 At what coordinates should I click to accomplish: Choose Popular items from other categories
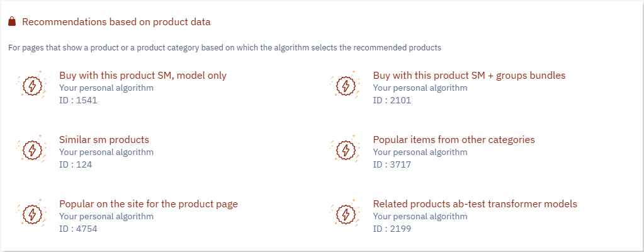coord(454,140)
